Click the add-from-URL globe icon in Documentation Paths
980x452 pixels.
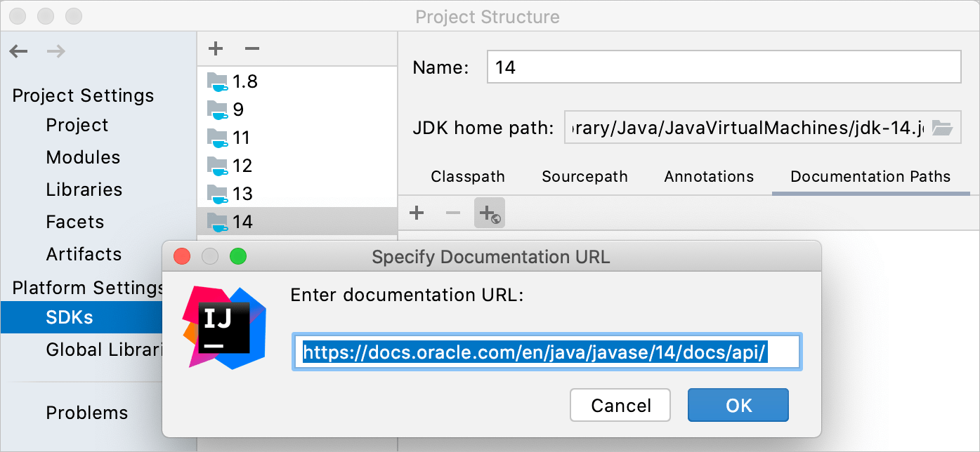tap(489, 213)
